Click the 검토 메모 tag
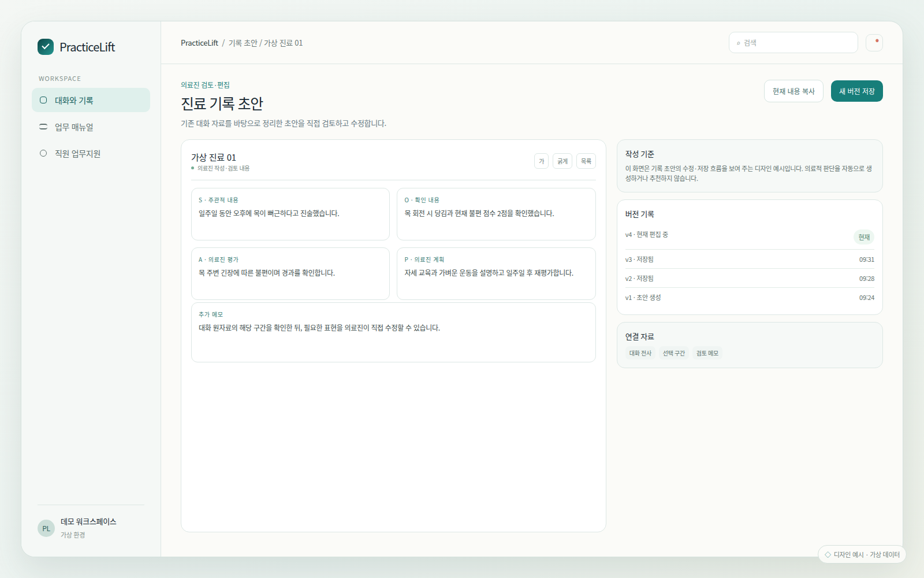This screenshot has width=924, height=578. (707, 353)
